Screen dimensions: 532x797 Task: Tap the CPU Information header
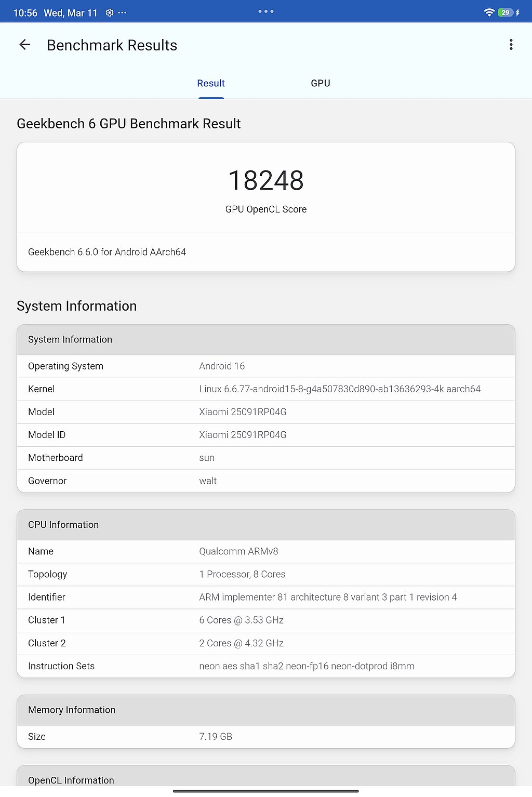point(266,525)
